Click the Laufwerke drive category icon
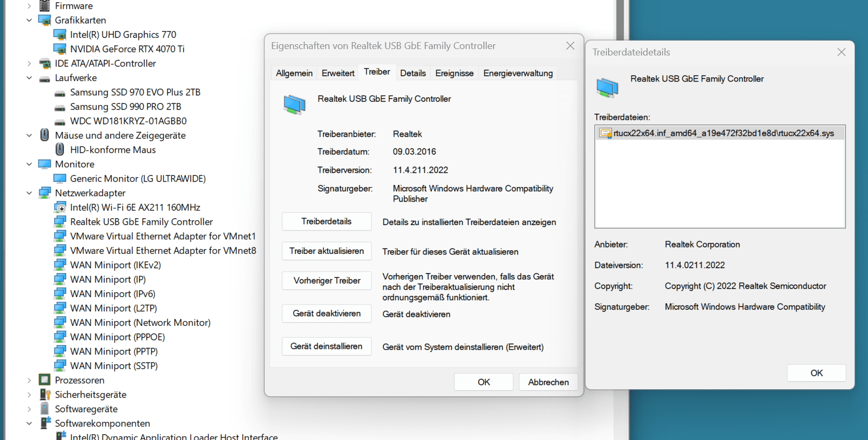The image size is (868, 440). point(45,79)
